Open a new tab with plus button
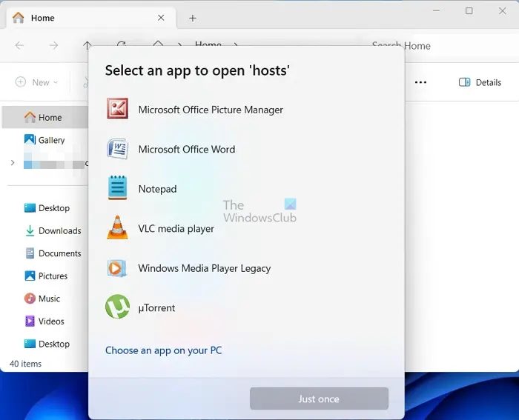Viewport: 519px width, 420px height. pyautogui.click(x=193, y=18)
